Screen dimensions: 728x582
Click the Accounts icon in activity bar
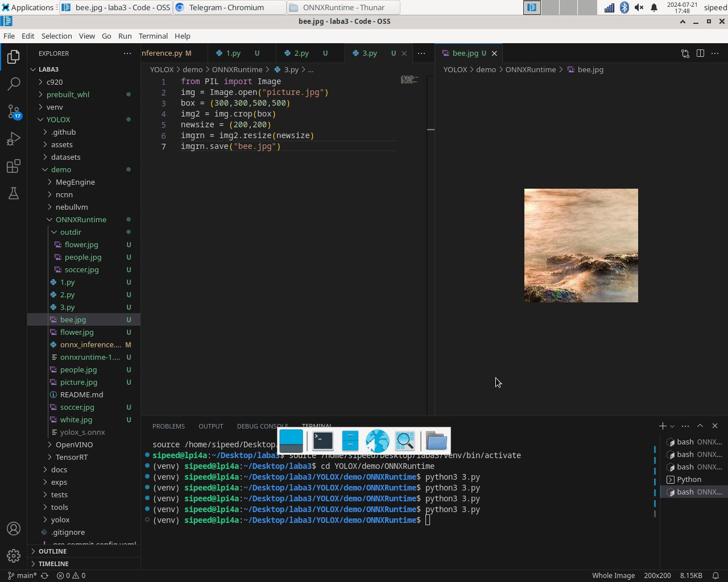tap(14, 529)
